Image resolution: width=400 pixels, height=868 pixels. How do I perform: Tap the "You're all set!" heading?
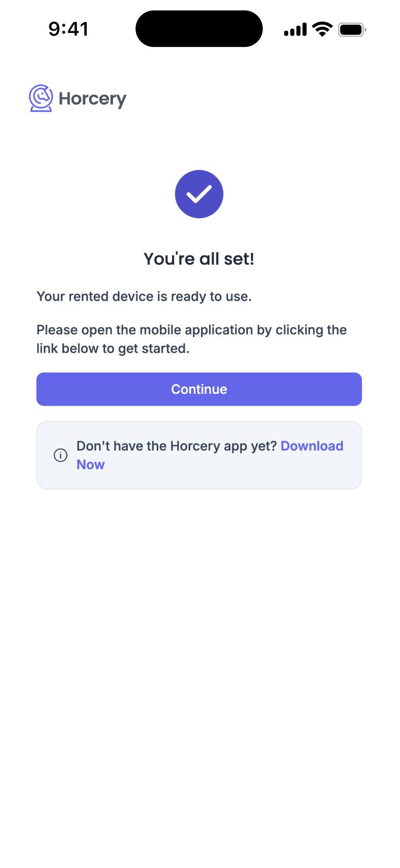[x=199, y=258]
